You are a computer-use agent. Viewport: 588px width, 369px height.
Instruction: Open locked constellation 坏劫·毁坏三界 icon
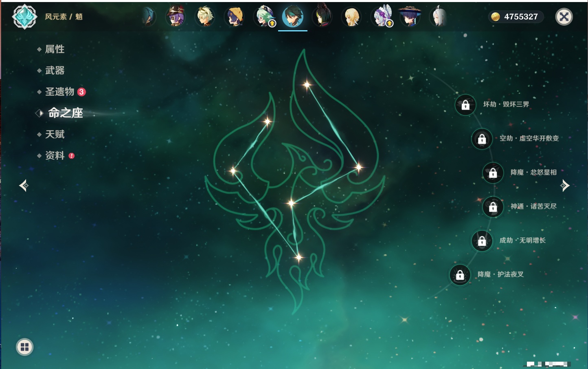point(465,105)
